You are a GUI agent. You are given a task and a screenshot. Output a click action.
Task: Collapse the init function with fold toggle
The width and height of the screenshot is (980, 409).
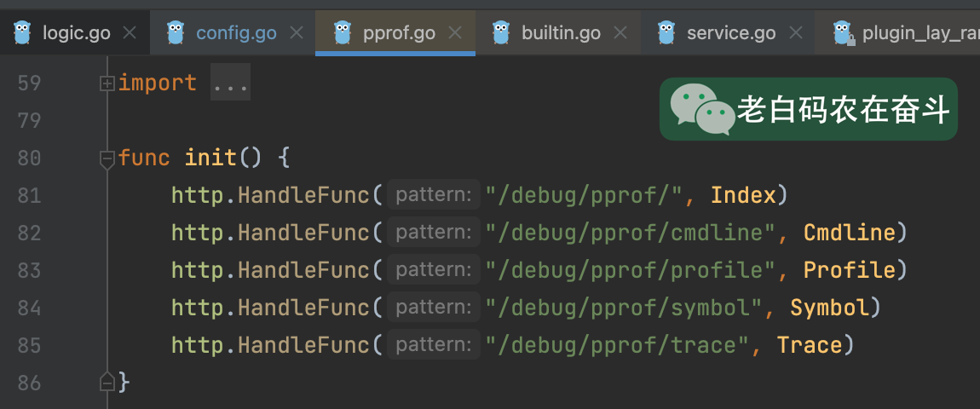[107, 158]
